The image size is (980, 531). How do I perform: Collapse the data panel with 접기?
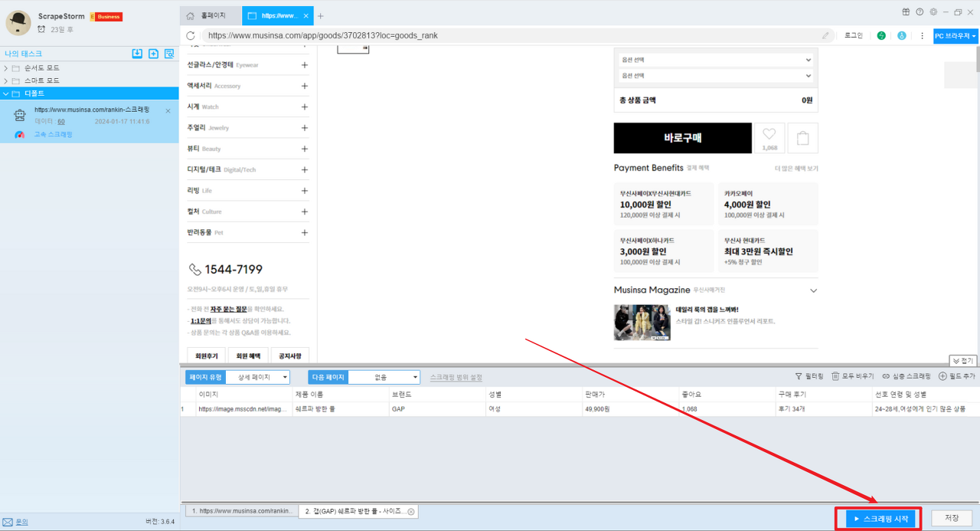963,361
